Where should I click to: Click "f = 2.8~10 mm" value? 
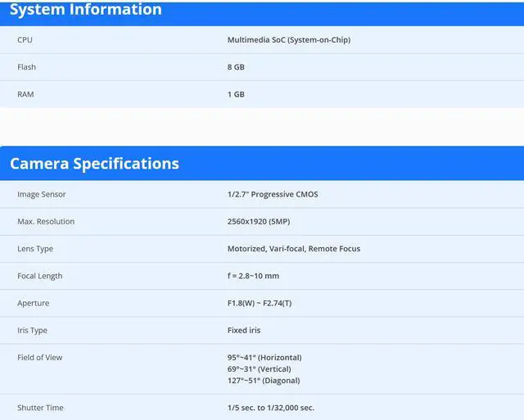[x=253, y=276]
